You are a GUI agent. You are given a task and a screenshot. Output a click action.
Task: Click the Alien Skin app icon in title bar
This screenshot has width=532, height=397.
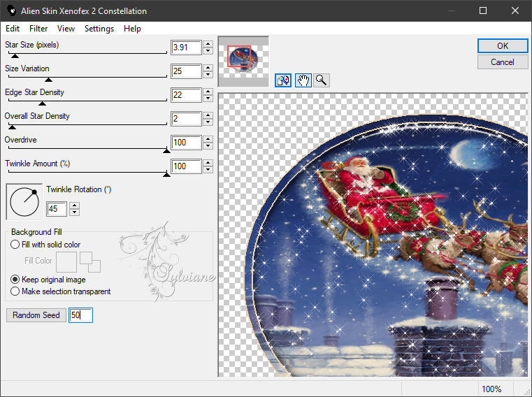12,10
